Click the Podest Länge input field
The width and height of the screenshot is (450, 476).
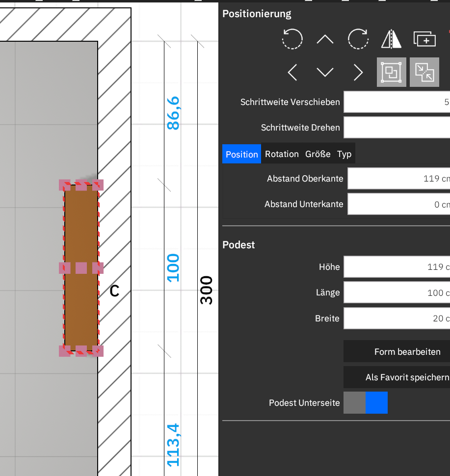tap(397, 292)
